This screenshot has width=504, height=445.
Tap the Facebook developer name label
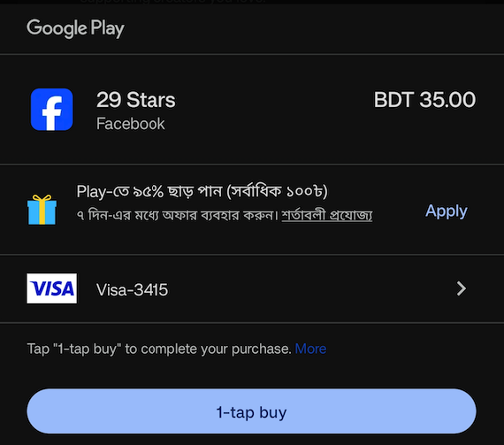(131, 124)
